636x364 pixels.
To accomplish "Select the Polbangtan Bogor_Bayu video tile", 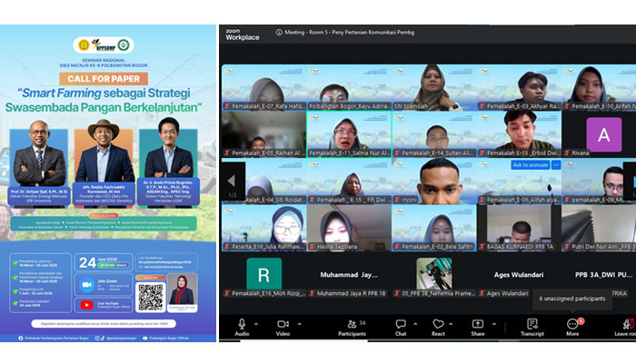I will pyautogui.click(x=349, y=87).
